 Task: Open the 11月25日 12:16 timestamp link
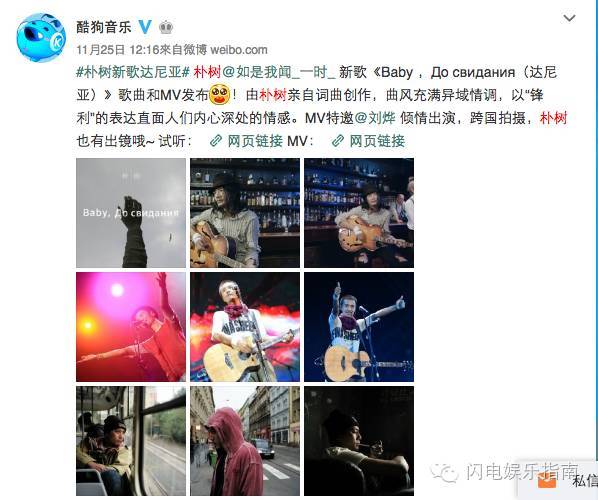pyautogui.click(x=117, y=50)
